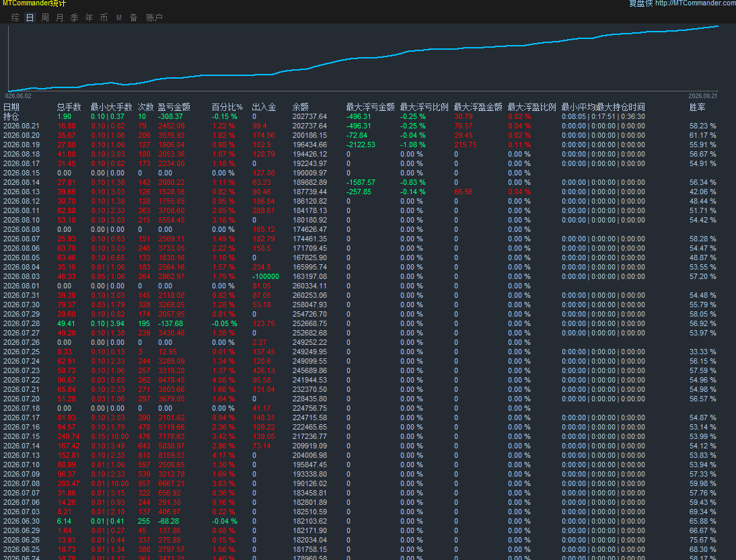Open the MTCommander.com website link
Viewport: 736px width, 560px height.
pos(695,3)
